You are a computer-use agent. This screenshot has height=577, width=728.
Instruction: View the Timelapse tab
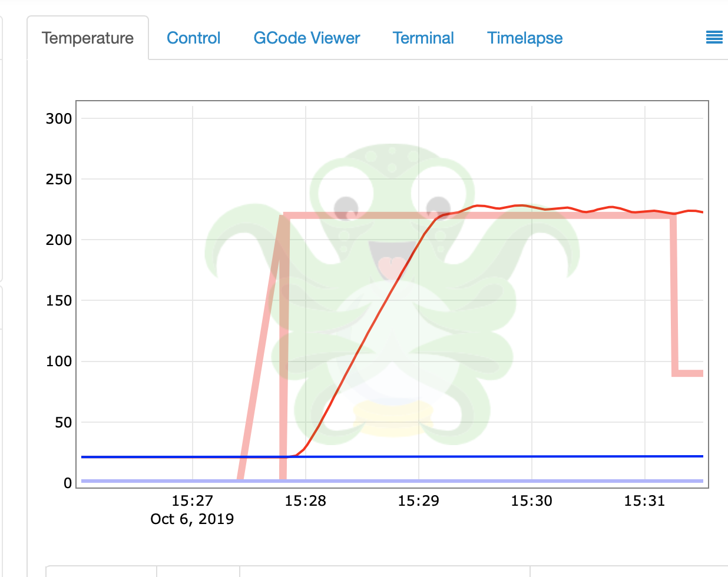[524, 38]
